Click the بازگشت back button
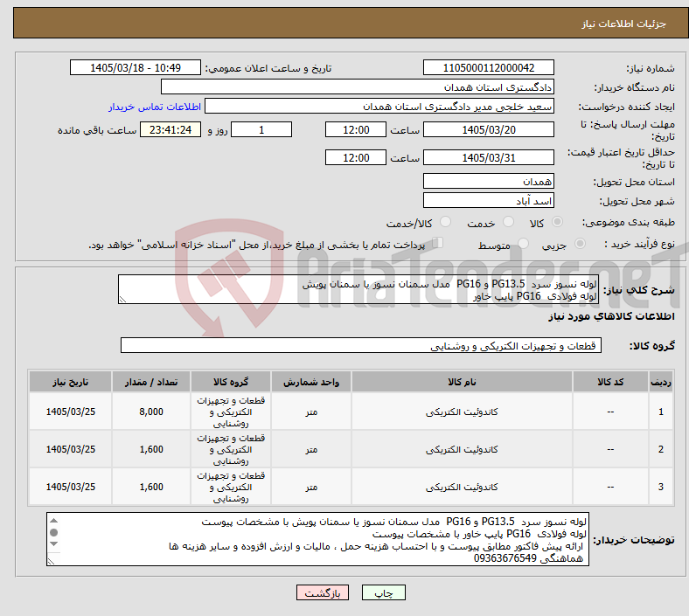 (323, 592)
